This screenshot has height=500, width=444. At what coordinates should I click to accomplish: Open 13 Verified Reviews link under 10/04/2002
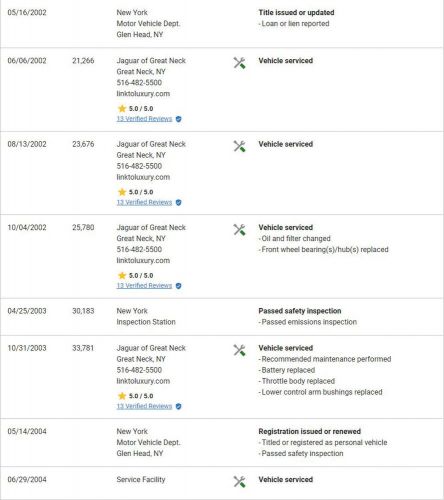[x=144, y=286]
